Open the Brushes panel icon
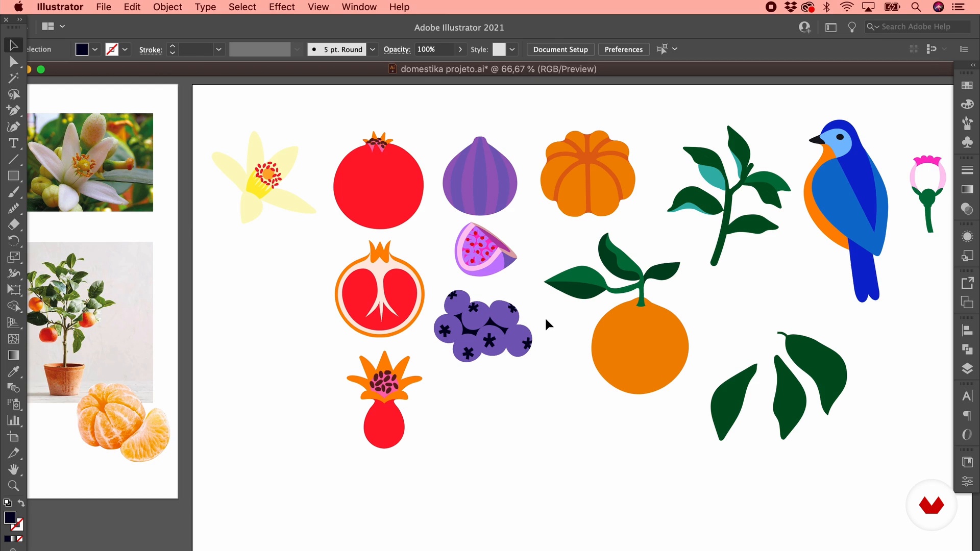The height and width of the screenshot is (551, 980). click(967, 123)
